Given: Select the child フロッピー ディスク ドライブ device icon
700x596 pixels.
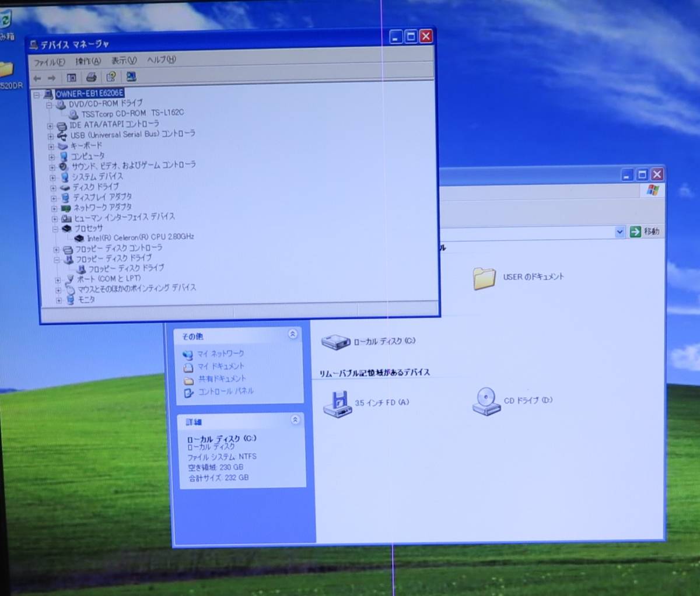Looking at the screenshot, I should click(81, 269).
